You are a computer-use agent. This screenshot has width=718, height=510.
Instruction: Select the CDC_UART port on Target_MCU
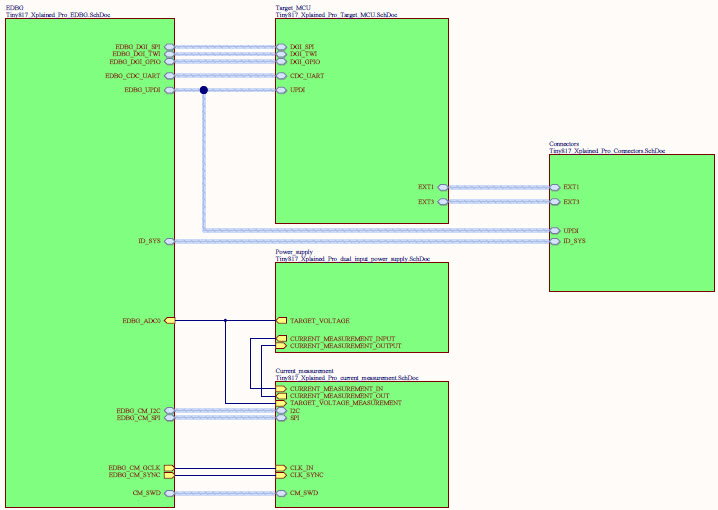[x=282, y=75]
